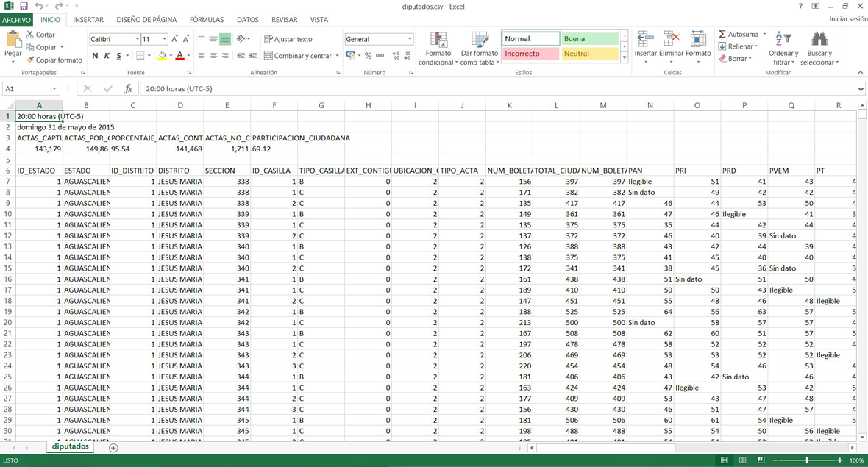This screenshot has width=868, height=467.
Task: Open the Name Box dropdown arrow
Action: coord(54,89)
